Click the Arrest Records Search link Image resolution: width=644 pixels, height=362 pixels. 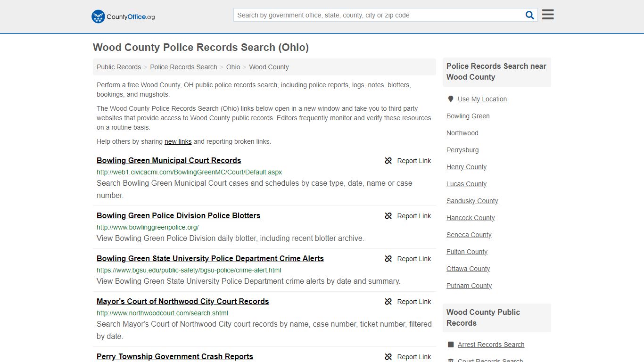coord(491,345)
